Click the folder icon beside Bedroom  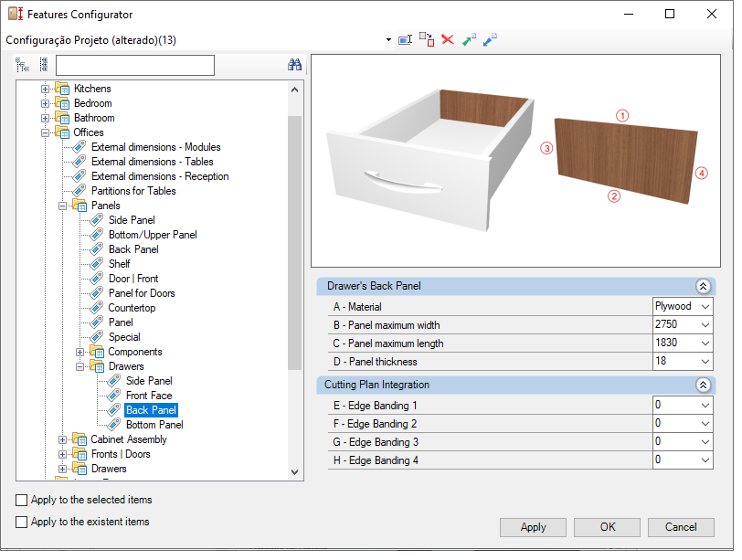62,103
